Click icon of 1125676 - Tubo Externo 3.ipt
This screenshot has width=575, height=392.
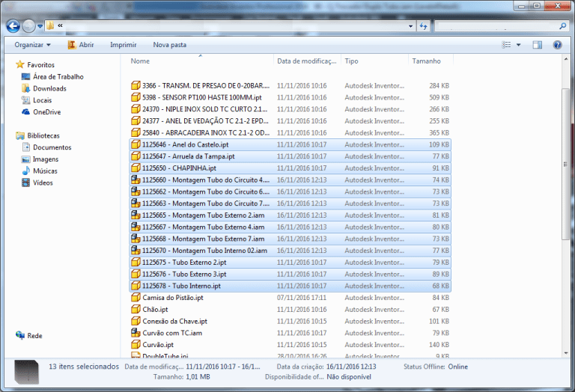(x=136, y=274)
